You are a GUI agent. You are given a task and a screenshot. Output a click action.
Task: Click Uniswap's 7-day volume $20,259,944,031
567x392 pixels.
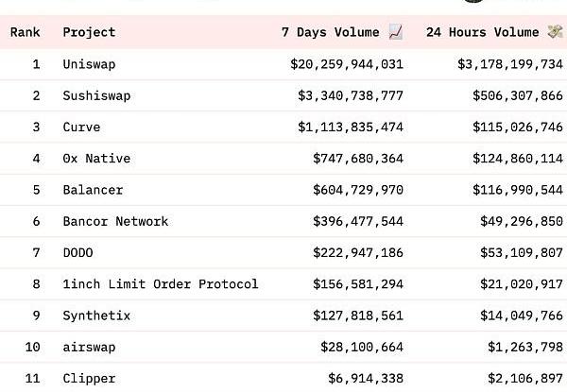[347, 64]
